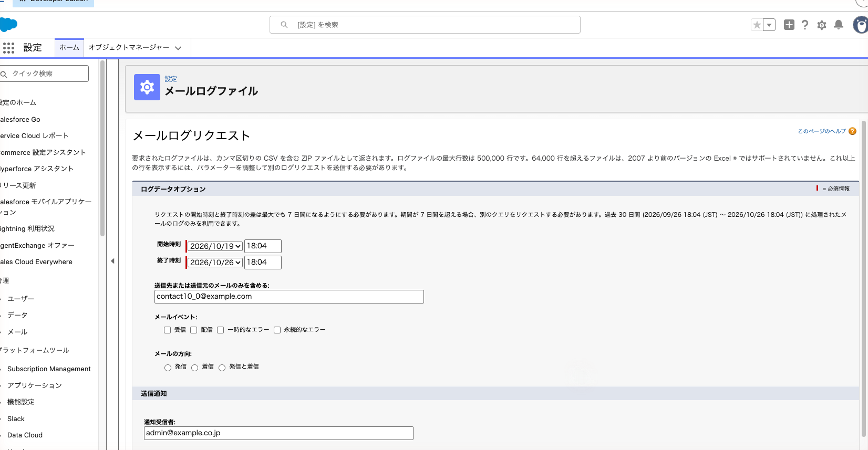Image resolution: width=868 pixels, height=450 pixels.
Task: Collapse the sidebar with the arrow handle
Action: (112, 261)
